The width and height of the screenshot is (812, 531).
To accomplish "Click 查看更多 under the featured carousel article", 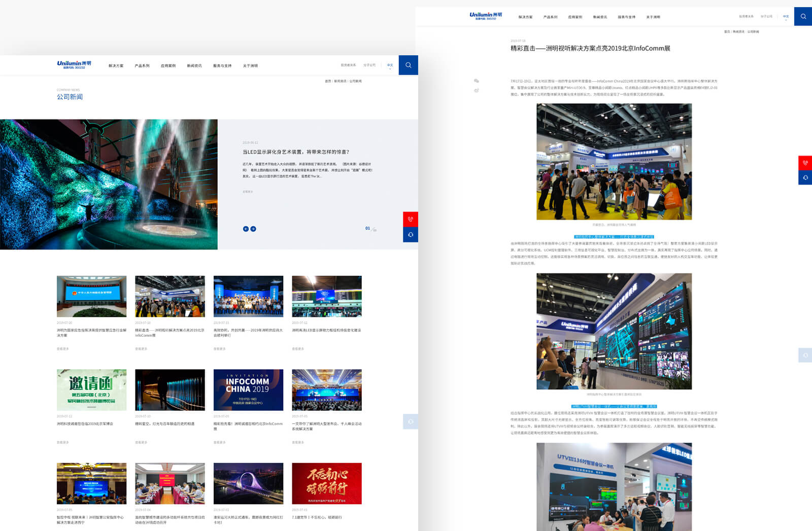I will (248, 192).
